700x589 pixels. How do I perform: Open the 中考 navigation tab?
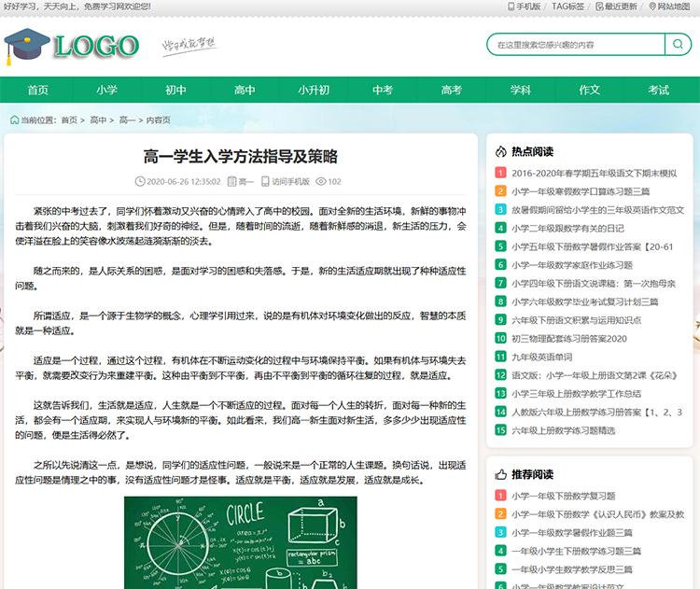pos(383,90)
